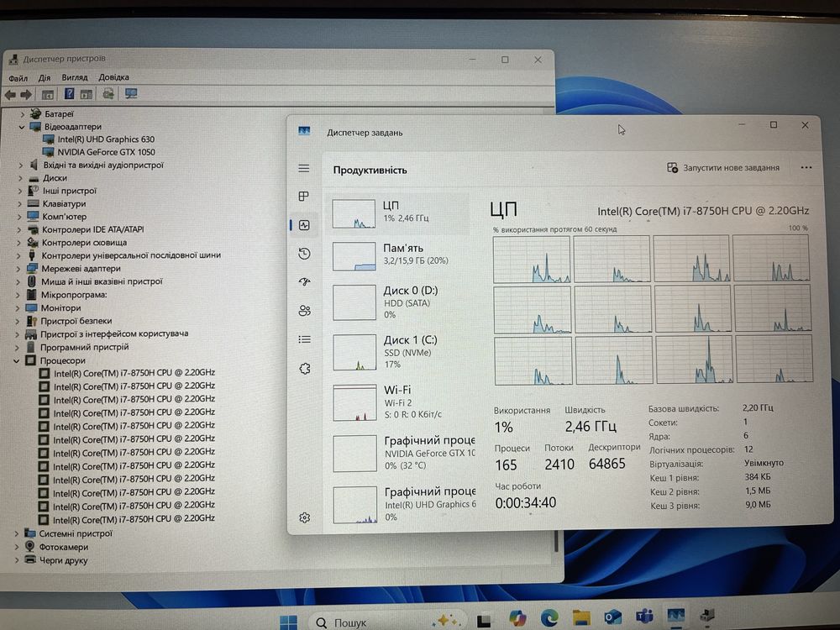840x630 pixels.
Task: Click the Back arrow in Device Manager toolbar
Action: click(9, 95)
